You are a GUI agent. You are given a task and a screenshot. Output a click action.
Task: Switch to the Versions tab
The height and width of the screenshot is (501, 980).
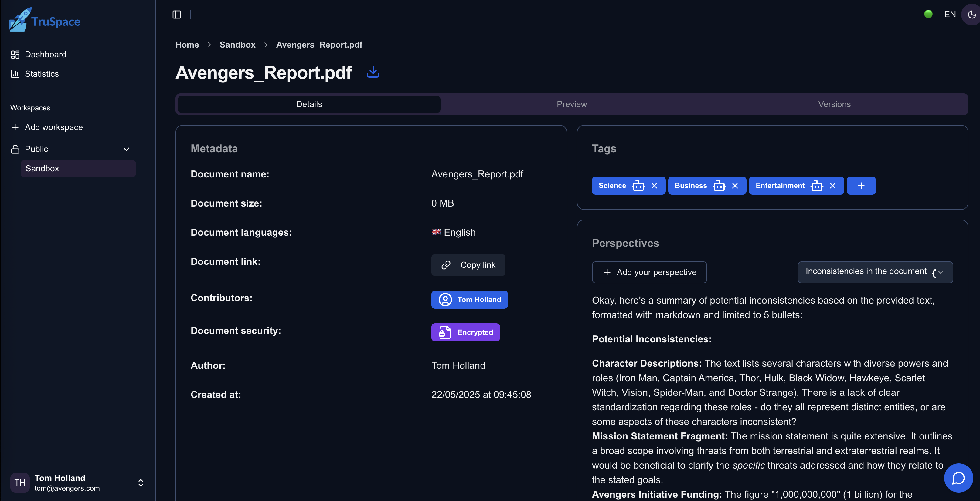[834, 104]
